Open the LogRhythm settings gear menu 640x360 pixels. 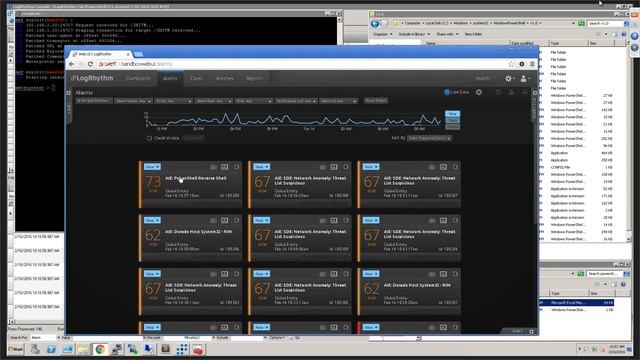509,78
